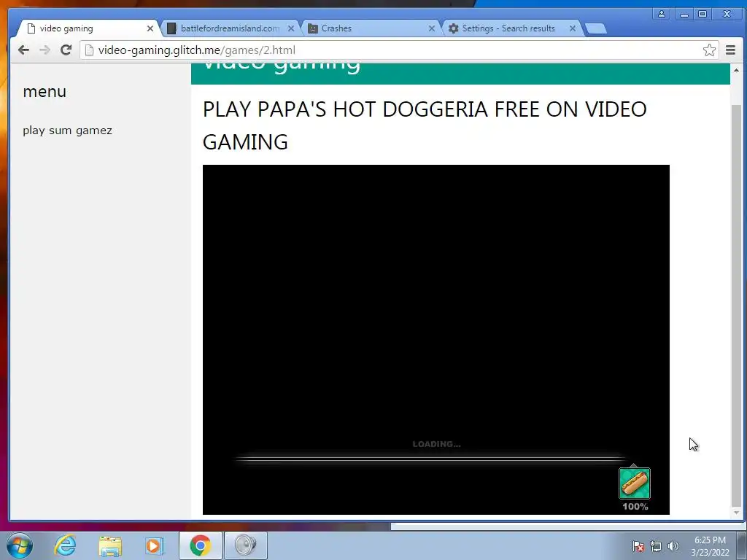Viewport: 747px width, 560px height.
Task: Reload the page with the refresh icon
Action: click(66, 50)
